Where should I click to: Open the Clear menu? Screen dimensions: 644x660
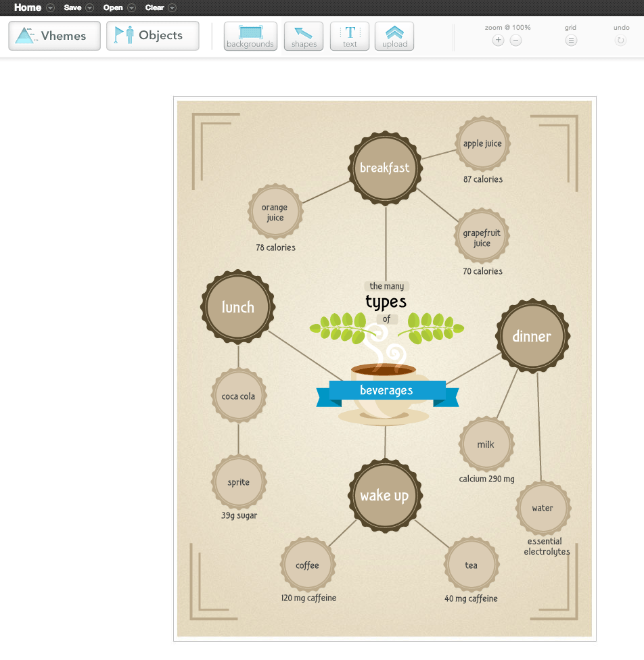[154, 7]
